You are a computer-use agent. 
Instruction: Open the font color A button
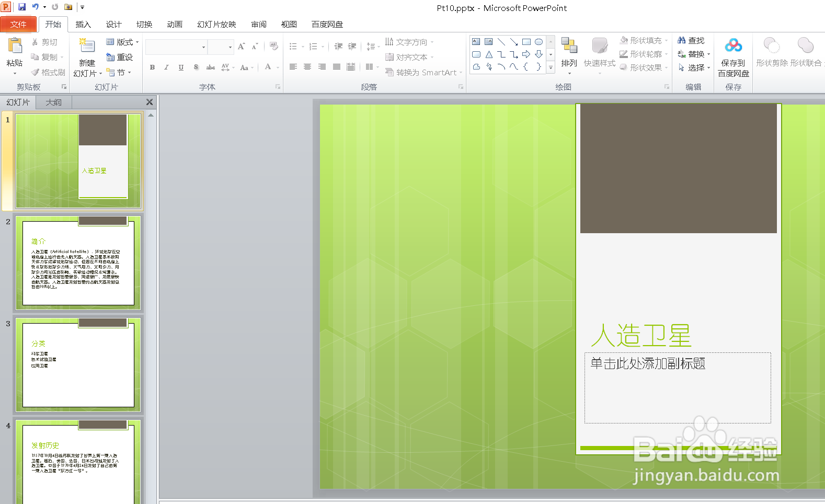(268, 67)
